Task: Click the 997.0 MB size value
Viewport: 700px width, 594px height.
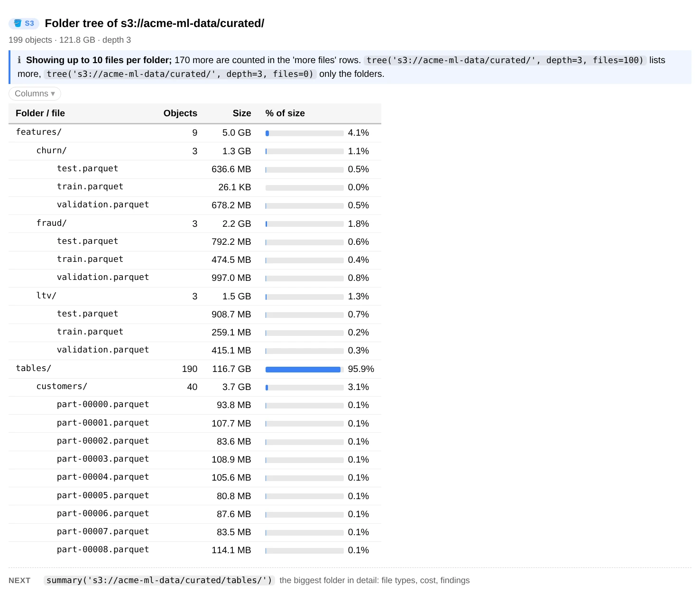Action: (x=231, y=278)
